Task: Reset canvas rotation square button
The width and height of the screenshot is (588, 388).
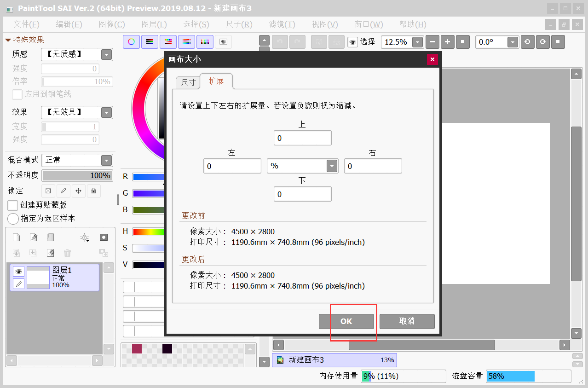Action: point(558,42)
